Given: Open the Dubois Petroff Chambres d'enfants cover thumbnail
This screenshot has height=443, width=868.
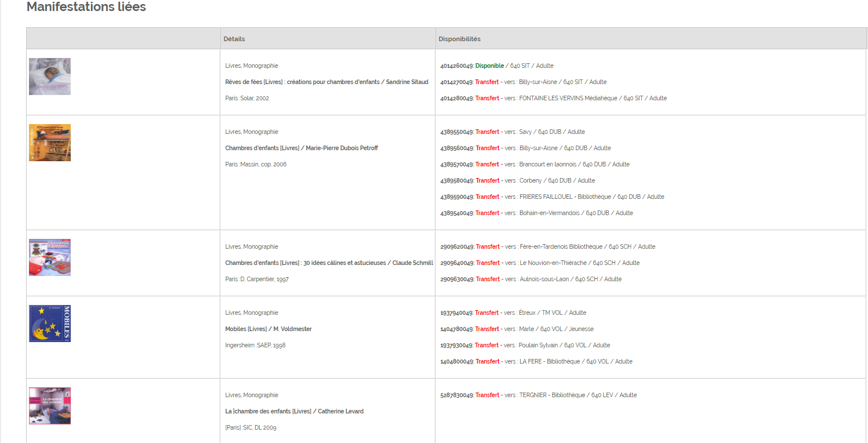Looking at the screenshot, I should (50, 143).
